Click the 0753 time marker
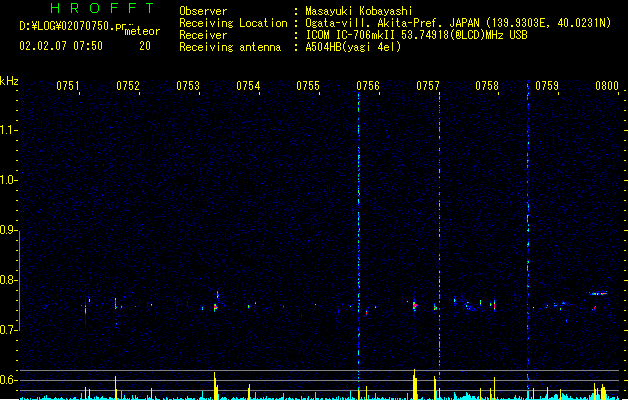Image resolution: width=629 pixels, height=400 pixels. (188, 86)
